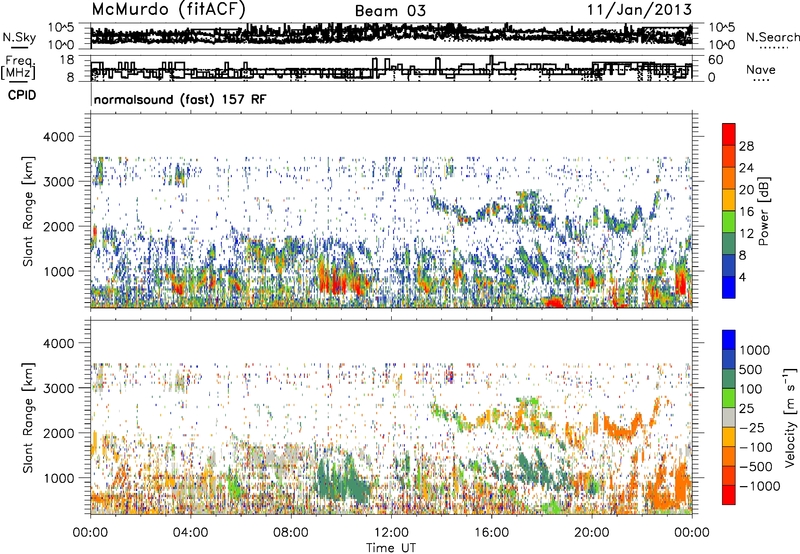Click the "Beam 03" label
This screenshot has width=800, height=554.
(390, 11)
